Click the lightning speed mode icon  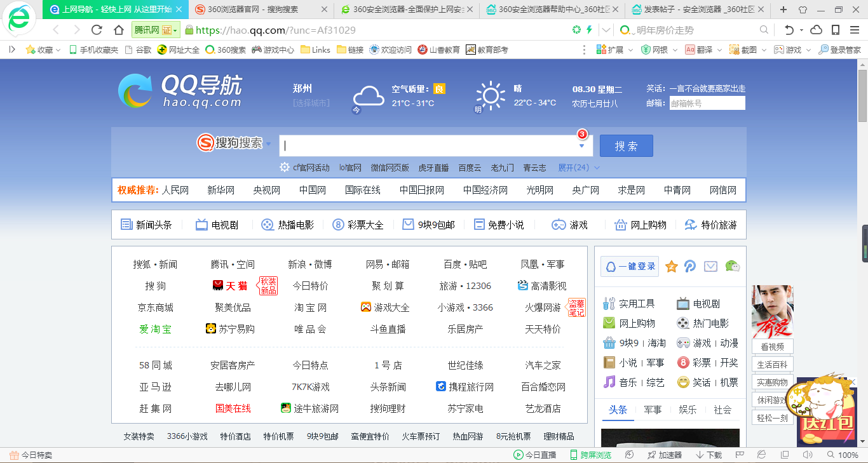tap(589, 30)
